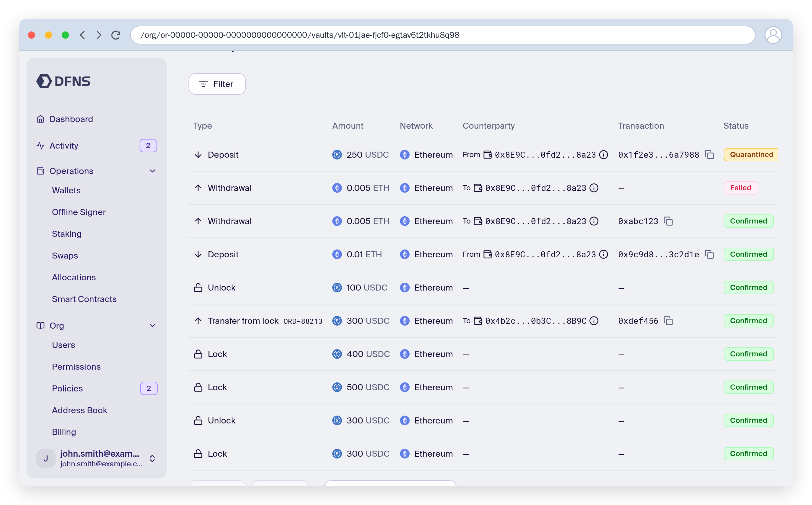Copy transaction hash 0x1f2e3...6a7988
The width and height of the screenshot is (812, 505).
pos(710,155)
